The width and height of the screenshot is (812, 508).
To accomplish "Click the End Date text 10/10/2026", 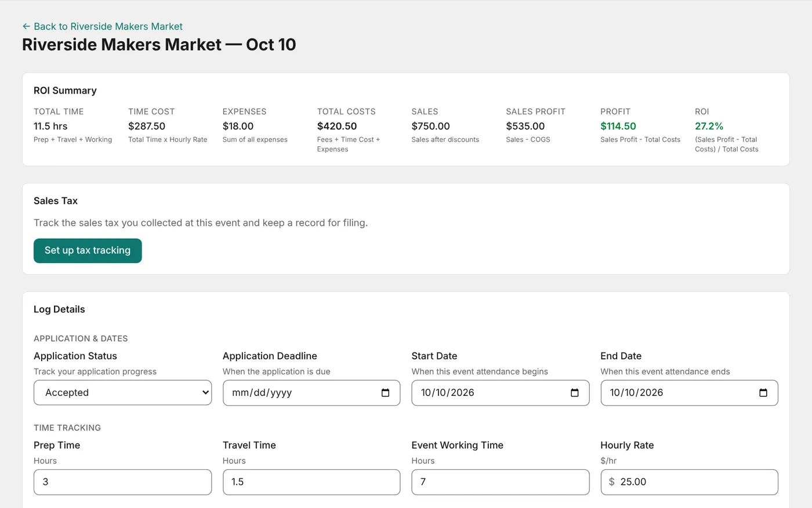I will coord(636,393).
